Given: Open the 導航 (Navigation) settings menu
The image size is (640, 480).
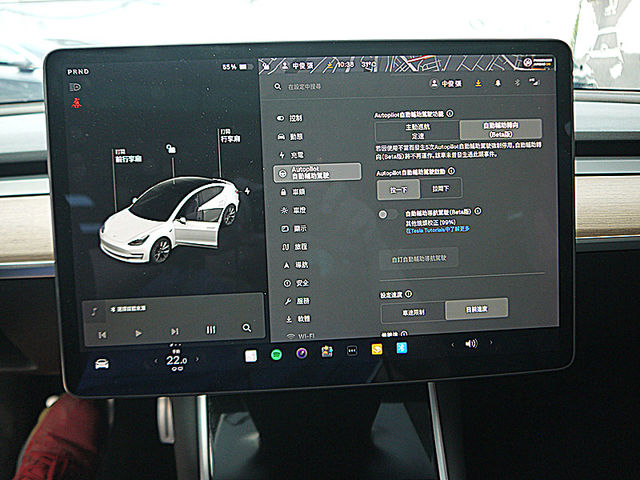Looking at the screenshot, I should 296,265.
